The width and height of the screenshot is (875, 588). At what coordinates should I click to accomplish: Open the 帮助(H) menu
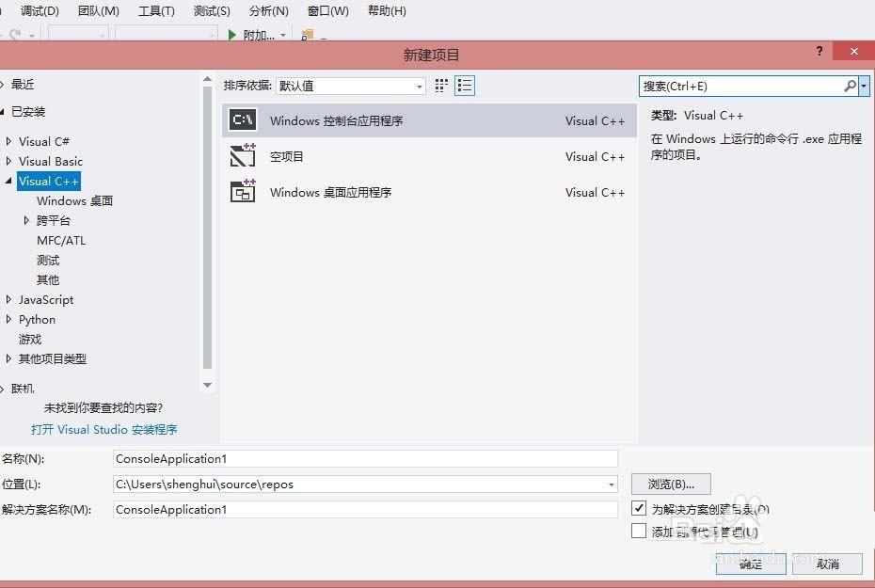pyautogui.click(x=386, y=10)
